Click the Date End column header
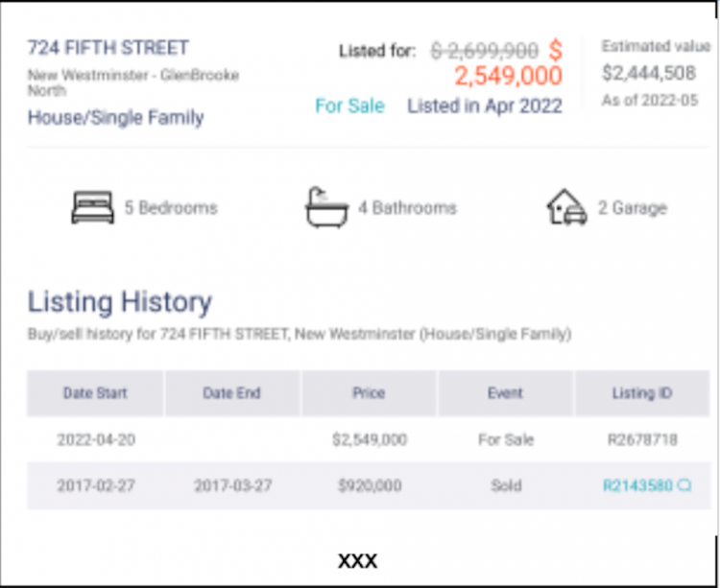 (231, 393)
